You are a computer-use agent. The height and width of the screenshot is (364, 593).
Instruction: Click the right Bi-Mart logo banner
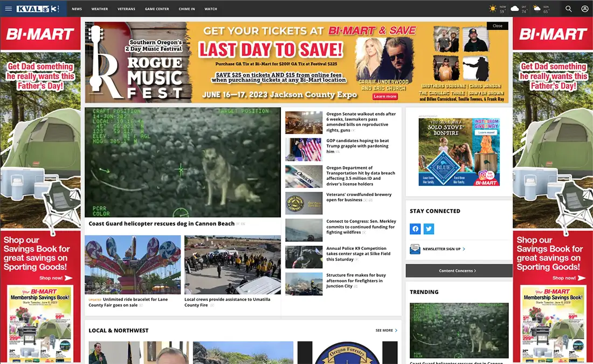pyautogui.click(x=553, y=34)
